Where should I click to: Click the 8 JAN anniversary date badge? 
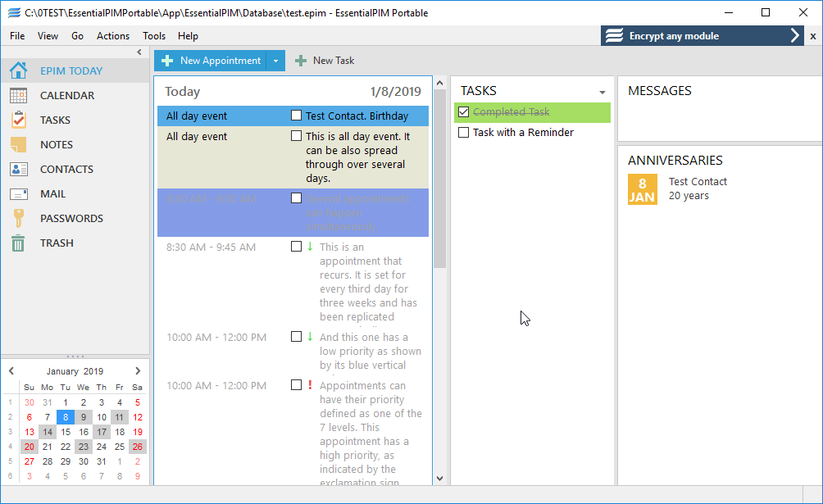click(x=643, y=189)
